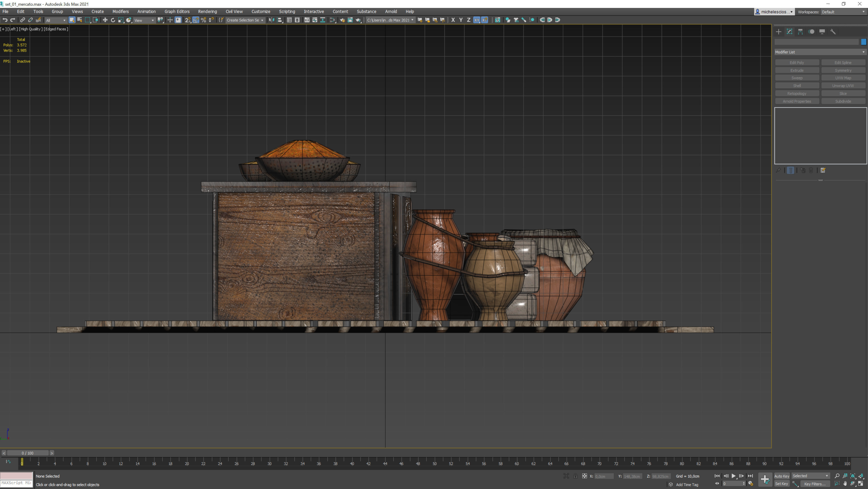868x489 pixels.
Task: Open the Utilities panel wrench icon
Action: click(x=833, y=32)
